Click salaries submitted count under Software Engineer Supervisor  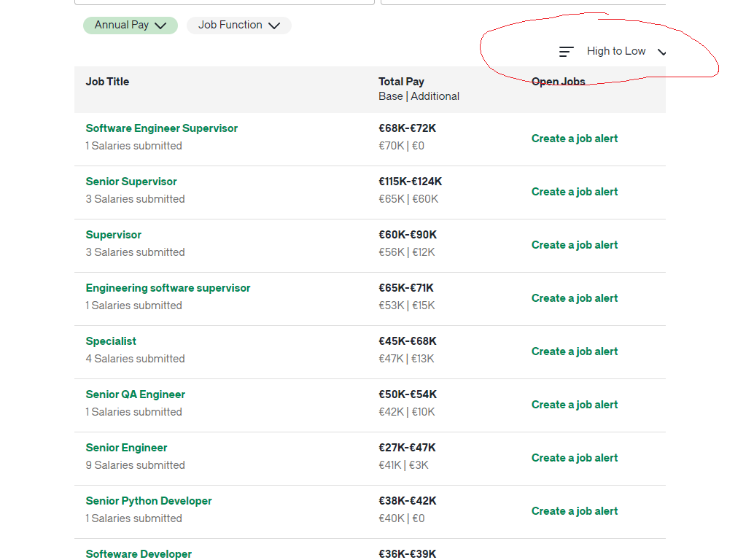pyautogui.click(x=133, y=146)
